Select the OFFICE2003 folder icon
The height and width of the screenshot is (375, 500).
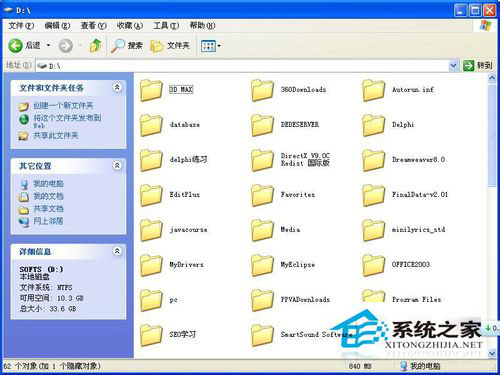coord(373,265)
